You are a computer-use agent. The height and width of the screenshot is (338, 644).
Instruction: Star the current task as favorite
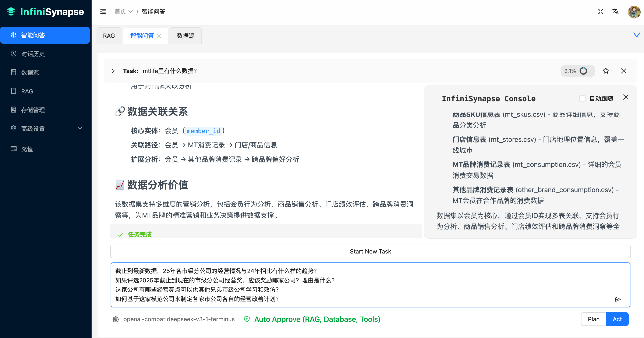coord(606,71)
